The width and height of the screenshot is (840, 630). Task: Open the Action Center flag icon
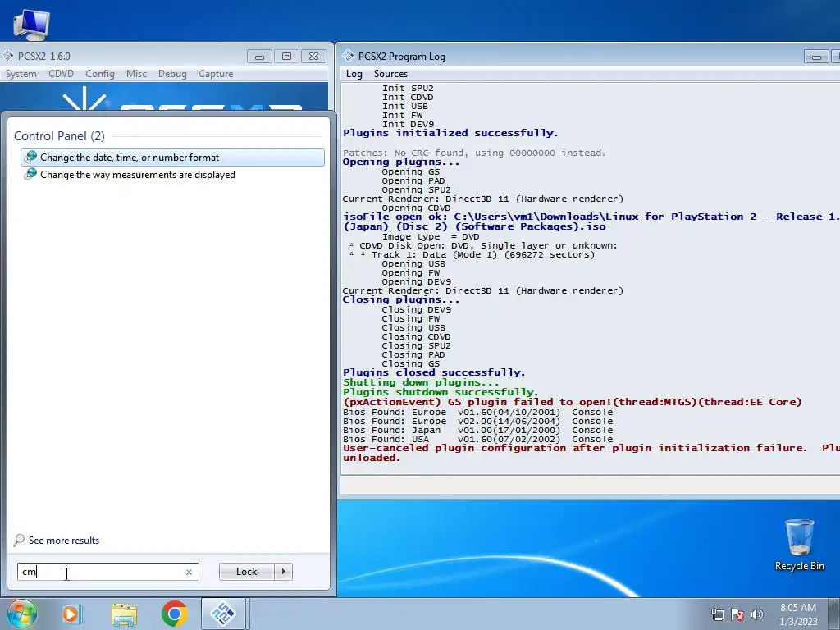pyautogui.click(x=737, y=614)
